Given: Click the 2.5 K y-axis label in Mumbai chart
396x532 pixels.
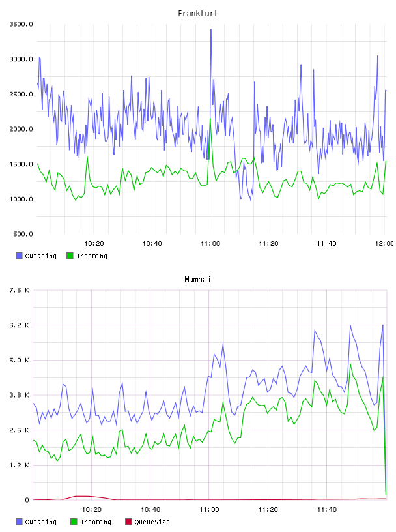Looking at the screenshot, I should [x=20, y=430].
